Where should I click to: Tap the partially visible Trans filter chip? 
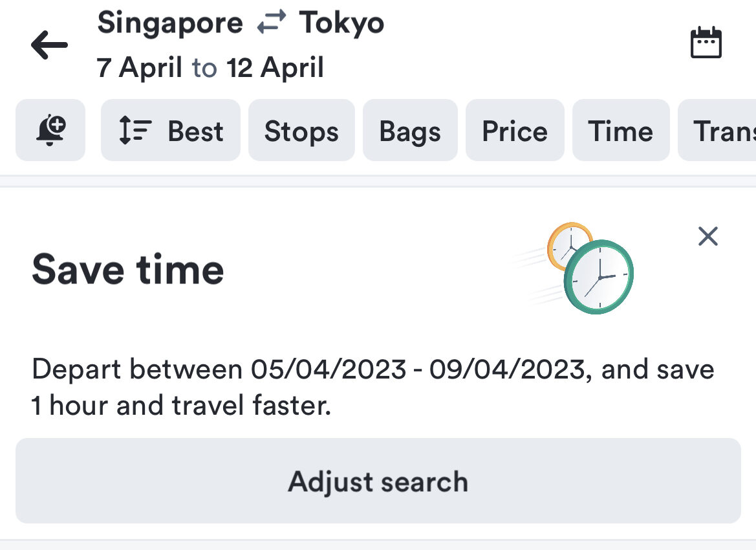pos(719,130)
